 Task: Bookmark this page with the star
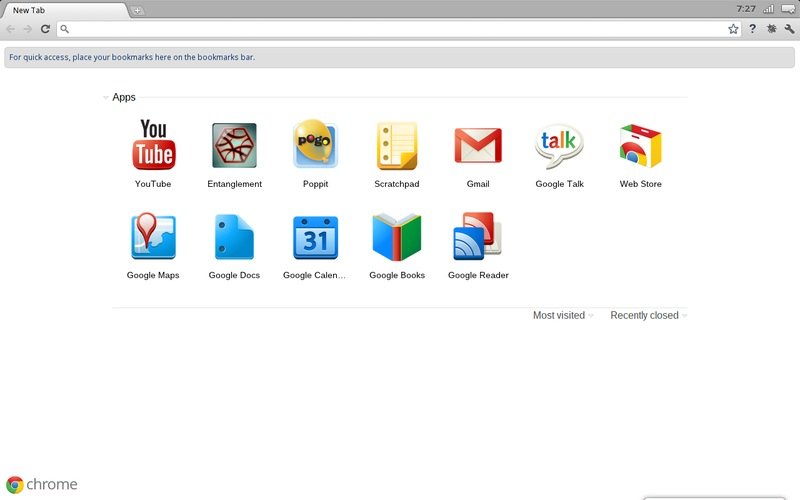(733, 29)
